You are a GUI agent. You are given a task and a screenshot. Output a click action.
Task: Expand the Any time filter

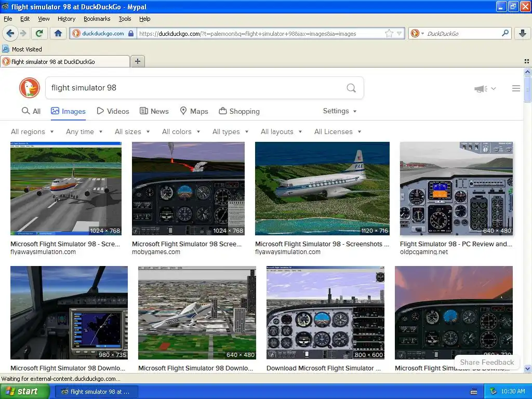pyautogui.click(x=84, y=131)
